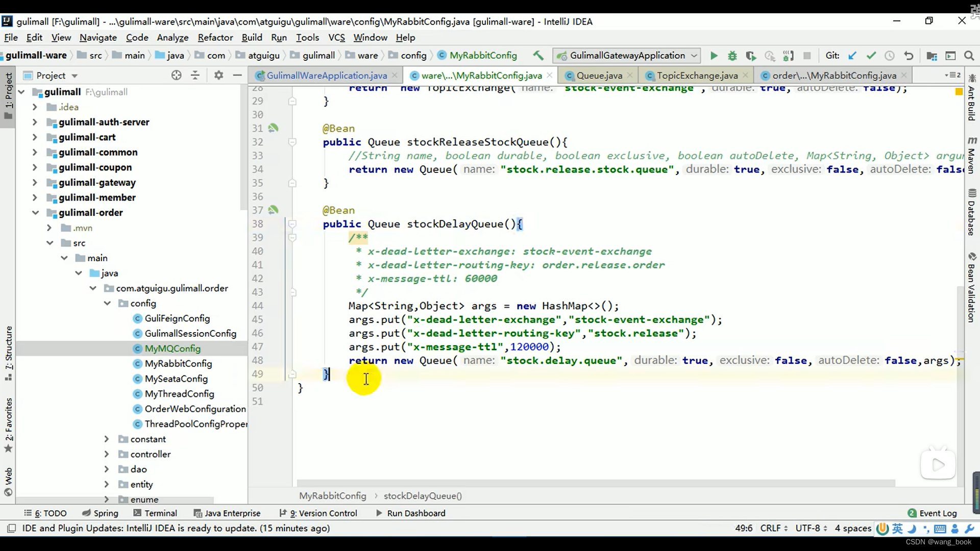
Task: Close the order MyRabbitConfig.java tab
Action: coord(904,75)
